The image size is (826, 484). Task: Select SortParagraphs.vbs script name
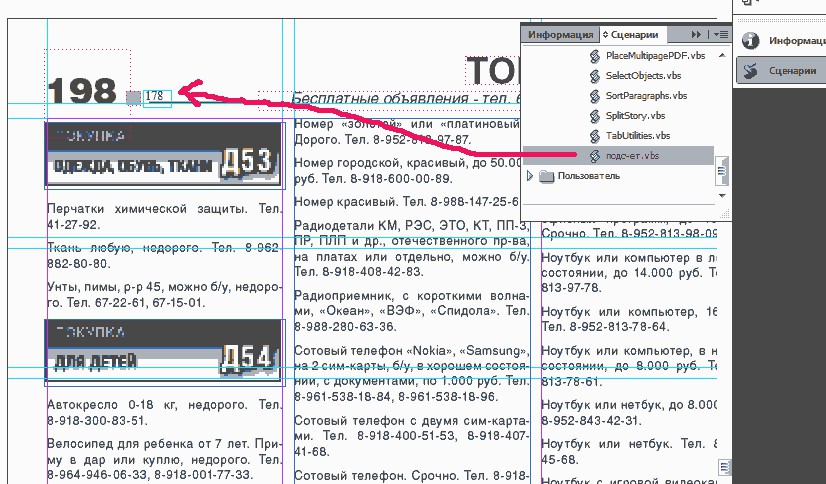coord(646,96)
